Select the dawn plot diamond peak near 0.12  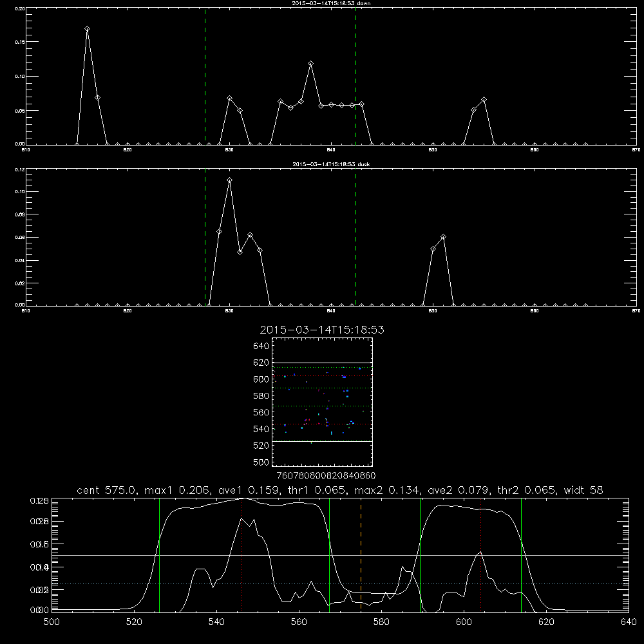pos(311,63)
